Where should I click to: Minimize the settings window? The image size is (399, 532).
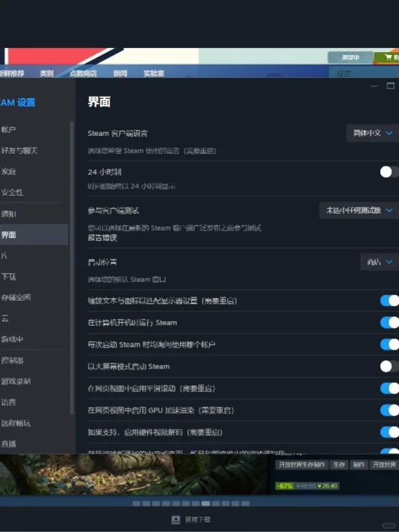(x=374, y=86)
